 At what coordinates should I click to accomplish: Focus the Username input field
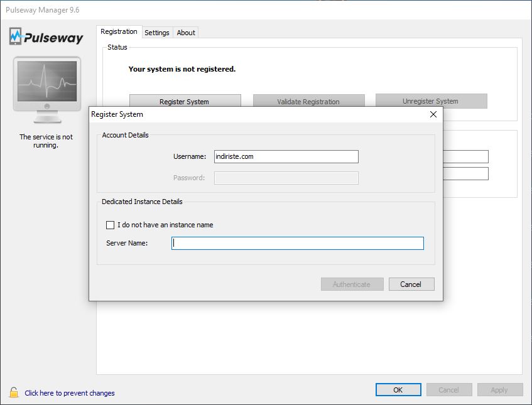(x=286, y=157)
